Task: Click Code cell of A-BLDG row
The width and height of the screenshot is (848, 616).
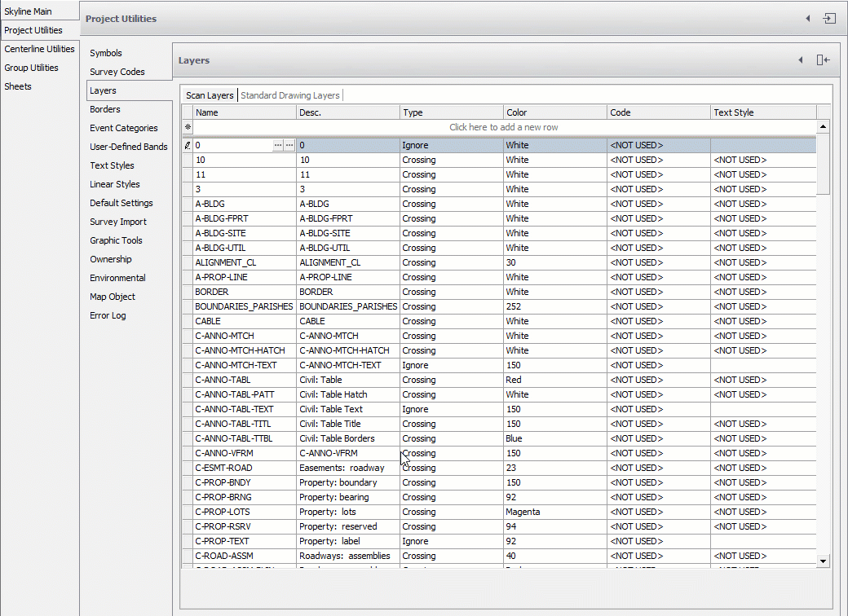Action: coord(659,204)
